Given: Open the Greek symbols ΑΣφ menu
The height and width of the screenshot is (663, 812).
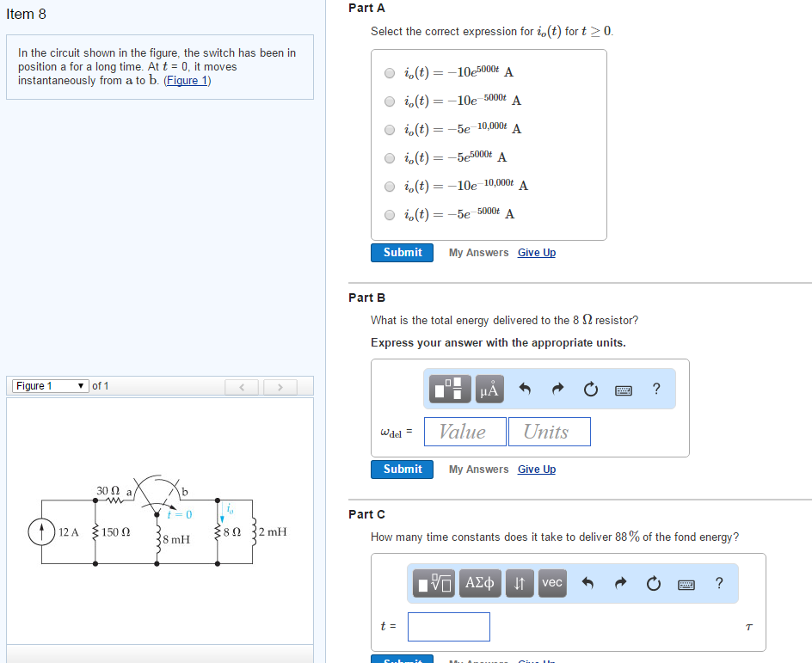Looking at the screenshot, I should pyautogui.click(x=480, y=583).
